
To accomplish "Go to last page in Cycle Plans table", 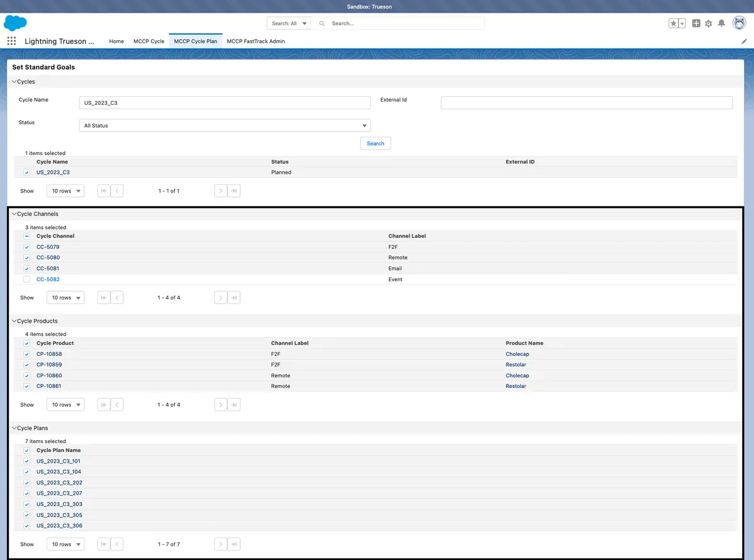I will click(234, 544).
